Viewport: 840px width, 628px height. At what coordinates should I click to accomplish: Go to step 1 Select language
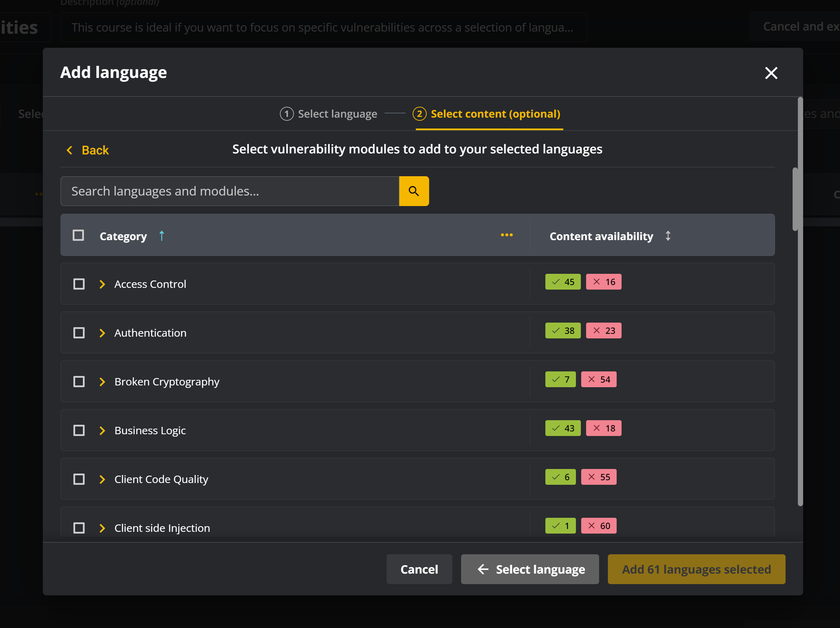point(328,114)
